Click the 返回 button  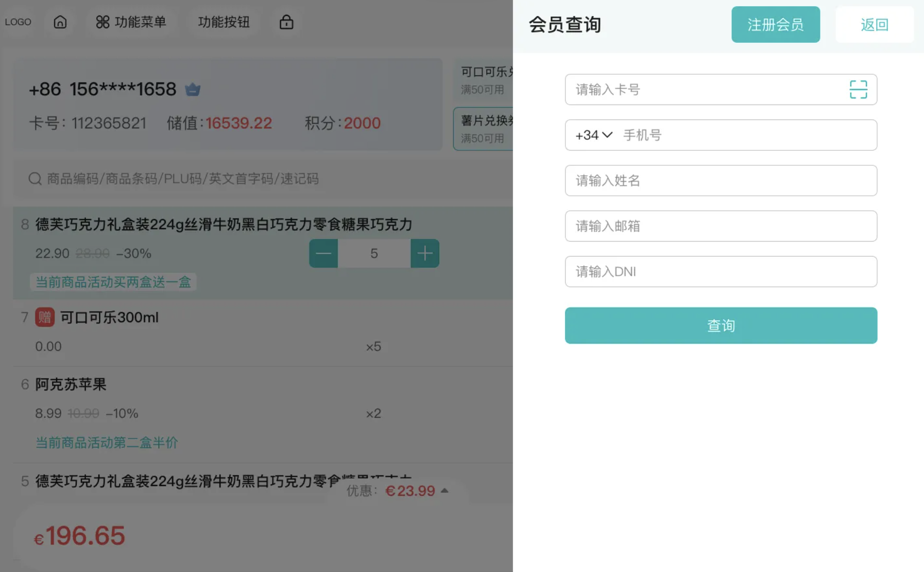(x=874, y=25)
